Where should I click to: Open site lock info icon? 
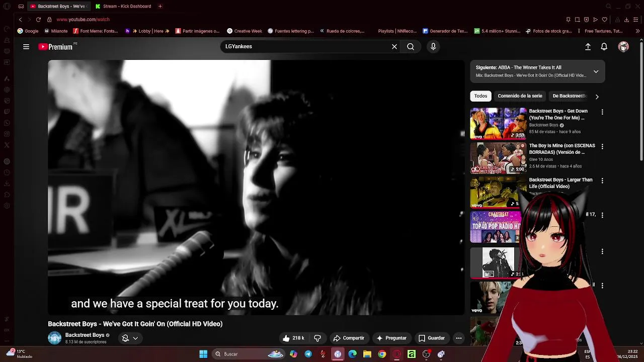(x=49, y=20)
